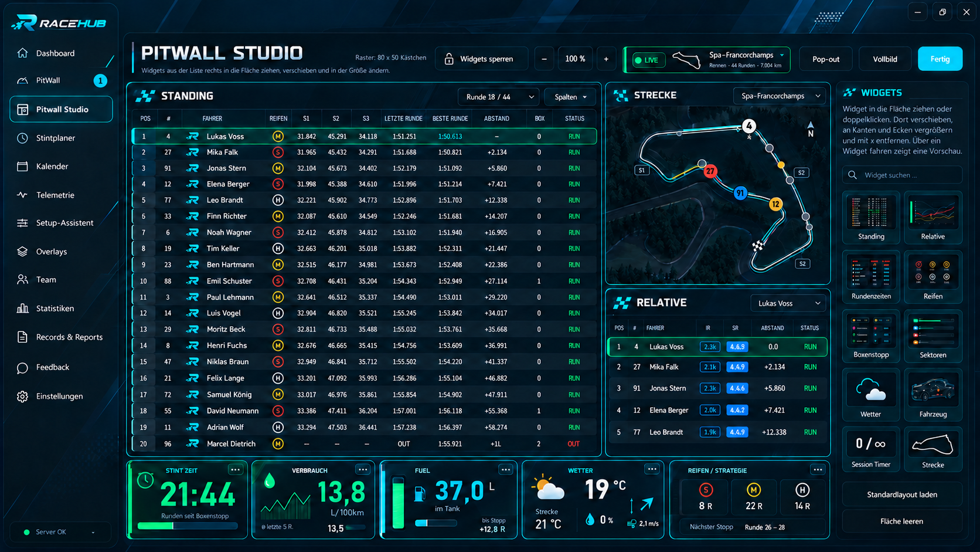
Task: Select the Session Timer widget
Action: coord(871,449)
